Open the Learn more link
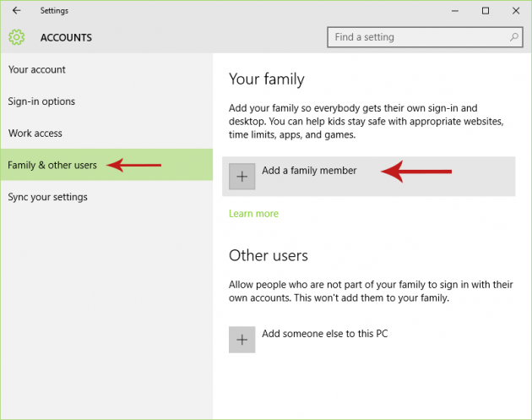This screenshot has width=532, height=420. (253, 214)
